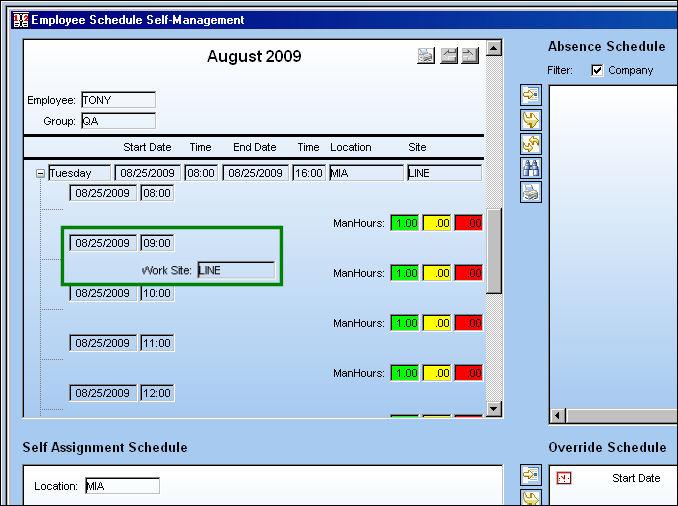Image resolution: width=678 pixels, height=506 pixels.
Task: Click the 10:00 time slot field
Action: [157, 293]
